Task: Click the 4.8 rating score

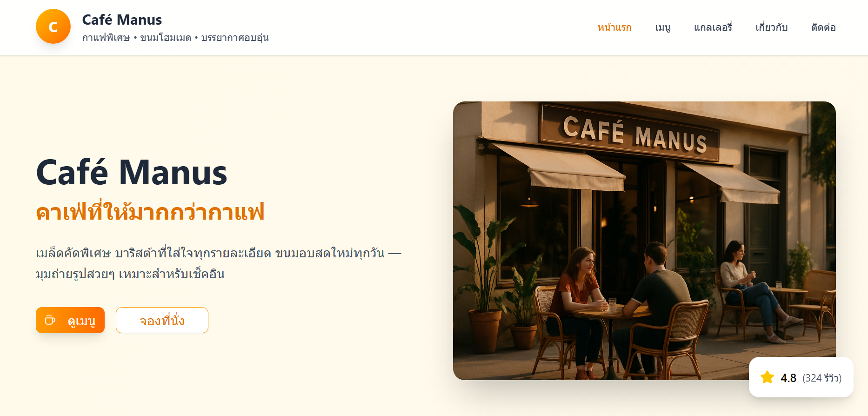Action: (x=788, y=378)
